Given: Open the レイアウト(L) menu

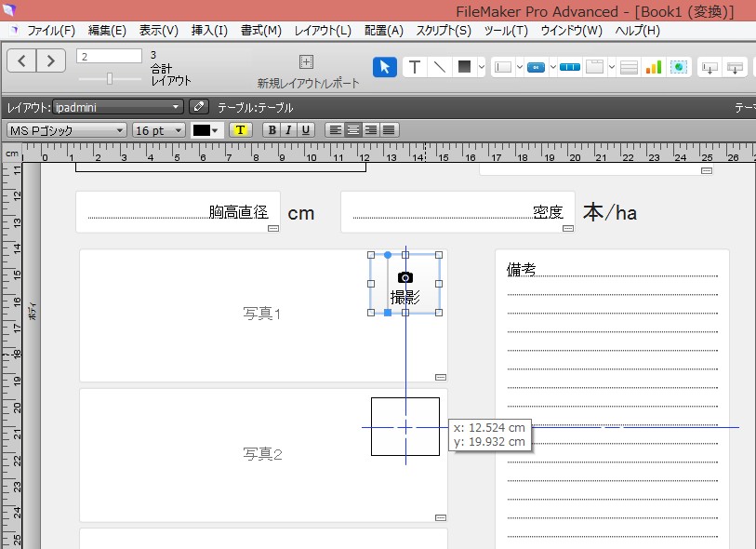Looking at the screenshot, I should point(323,31).
